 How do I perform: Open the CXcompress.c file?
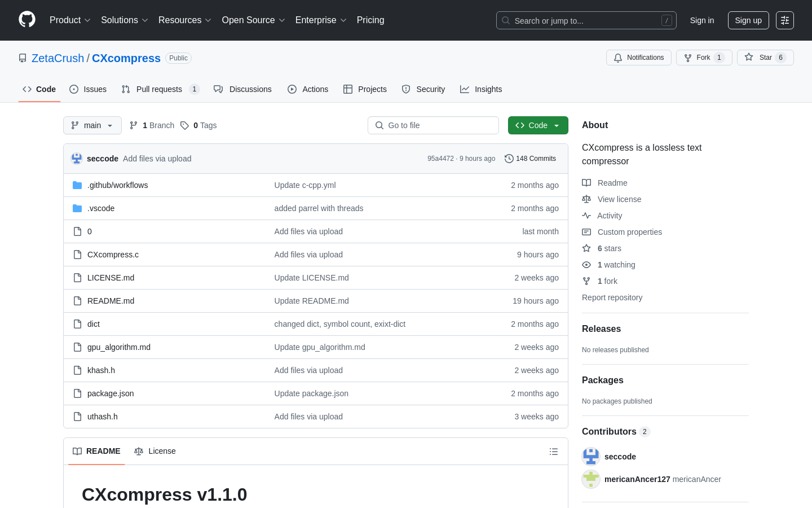(x=113, y=255)
